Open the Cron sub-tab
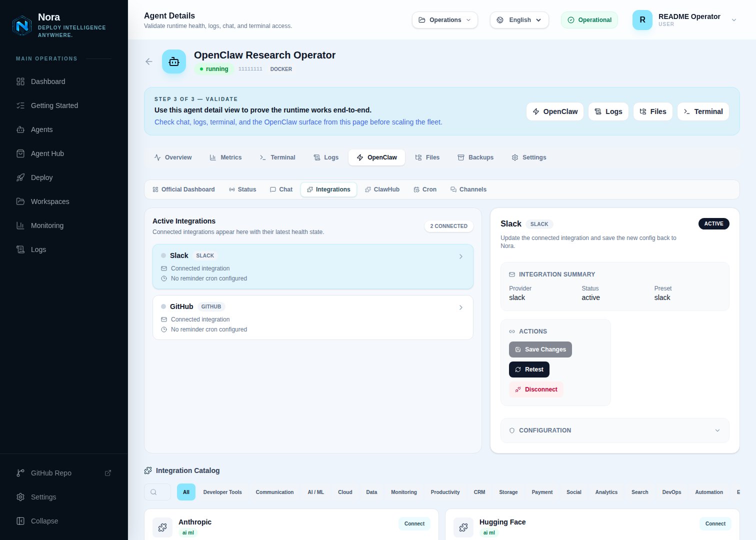Screen dimensions: 756x540 (425, 189)
